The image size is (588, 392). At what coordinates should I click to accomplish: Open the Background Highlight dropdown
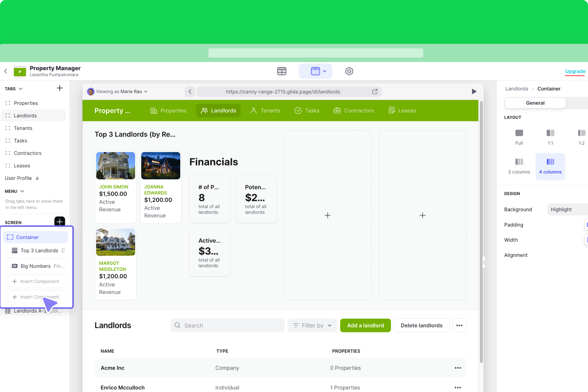(567, 209)
